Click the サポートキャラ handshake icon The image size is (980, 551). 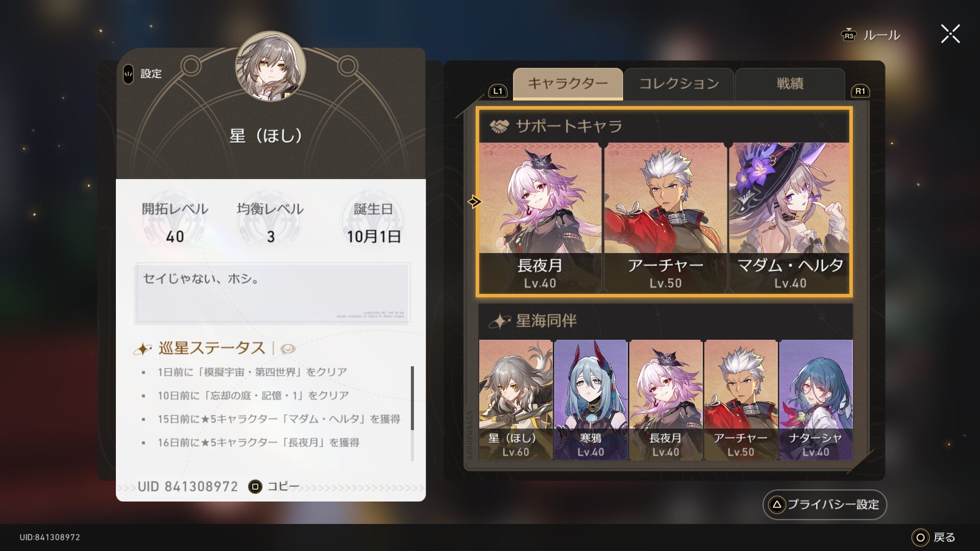tap(499, 127)
